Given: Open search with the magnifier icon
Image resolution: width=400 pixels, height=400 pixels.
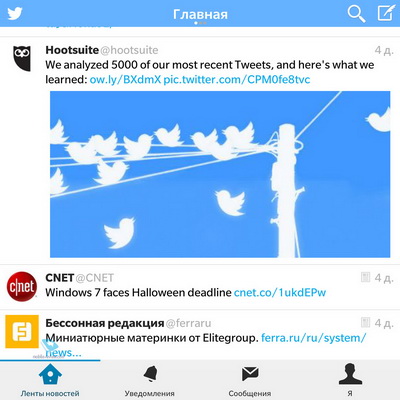Looking at the screenshot, I should [x=356, y=14].
